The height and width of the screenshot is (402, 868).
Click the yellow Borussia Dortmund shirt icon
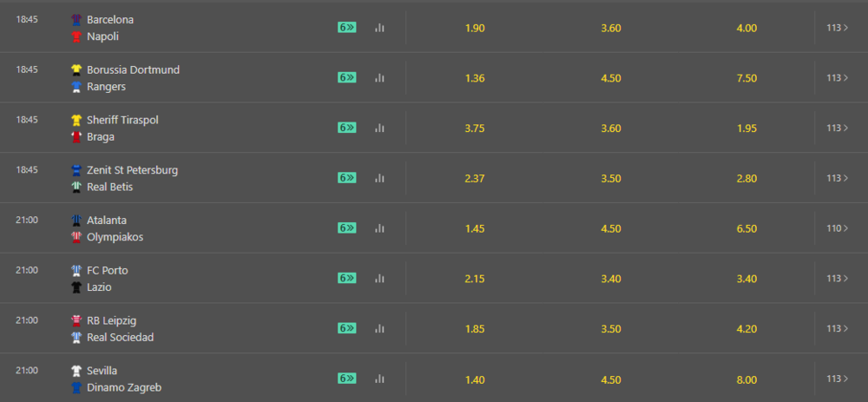76,69
